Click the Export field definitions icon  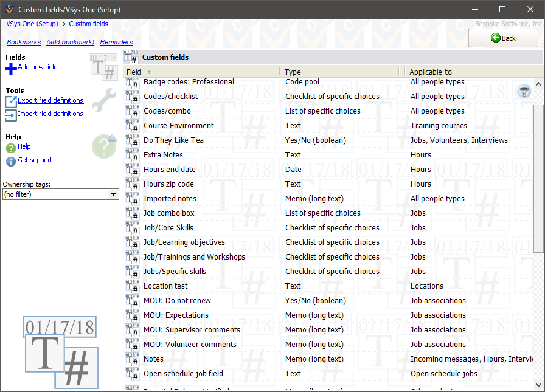coord(10,101)
